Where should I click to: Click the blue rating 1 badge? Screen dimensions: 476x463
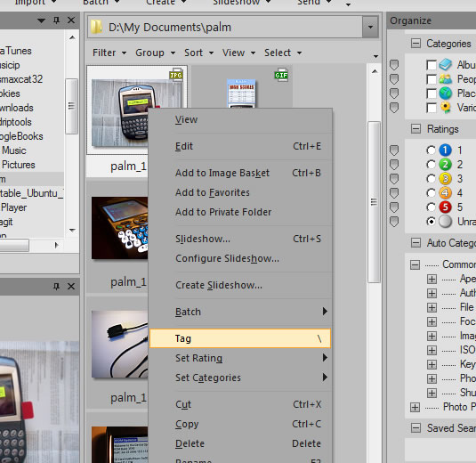446,150
